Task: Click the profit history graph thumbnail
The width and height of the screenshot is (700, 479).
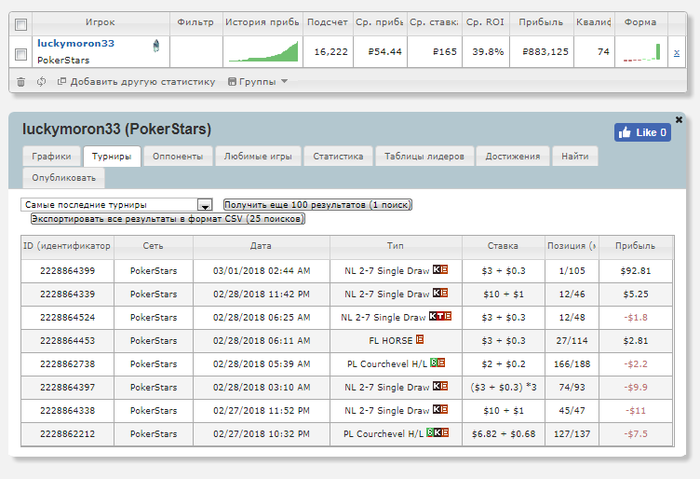Action: (x=263, y=52)
